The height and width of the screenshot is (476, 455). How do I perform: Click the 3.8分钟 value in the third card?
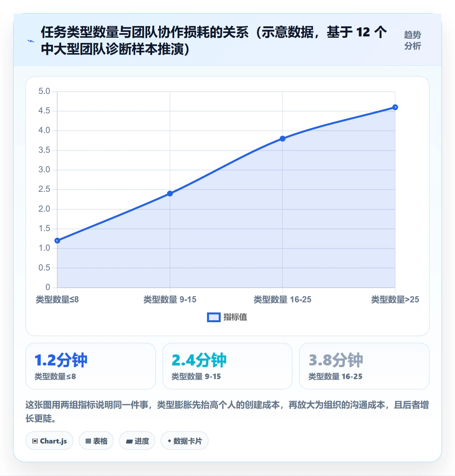point(336,360)
